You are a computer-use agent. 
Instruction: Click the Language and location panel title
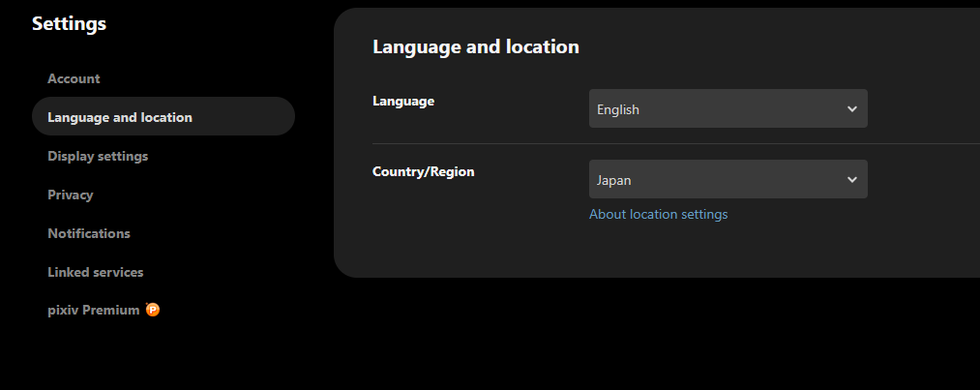click(475, 46)
